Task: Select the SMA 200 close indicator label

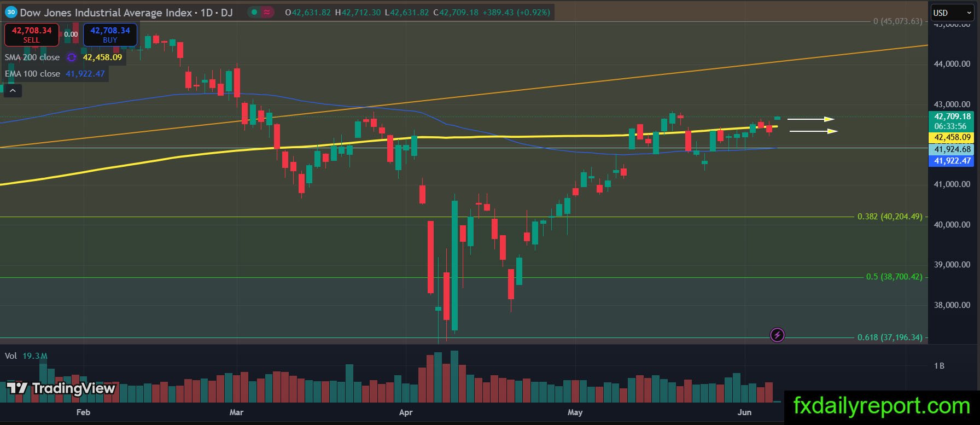Action: click(x=32, y=57)
